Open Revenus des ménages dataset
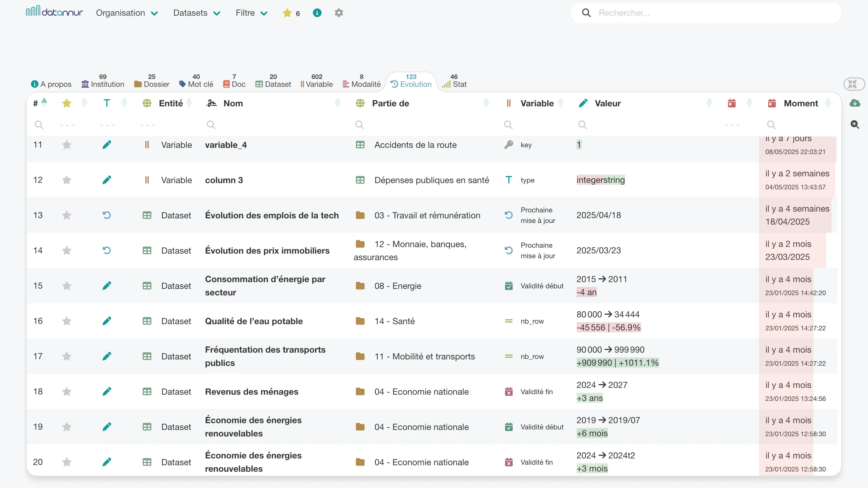The width and height of the screenshot is (868, 488). pyautogui.click(x=252, y=392)
